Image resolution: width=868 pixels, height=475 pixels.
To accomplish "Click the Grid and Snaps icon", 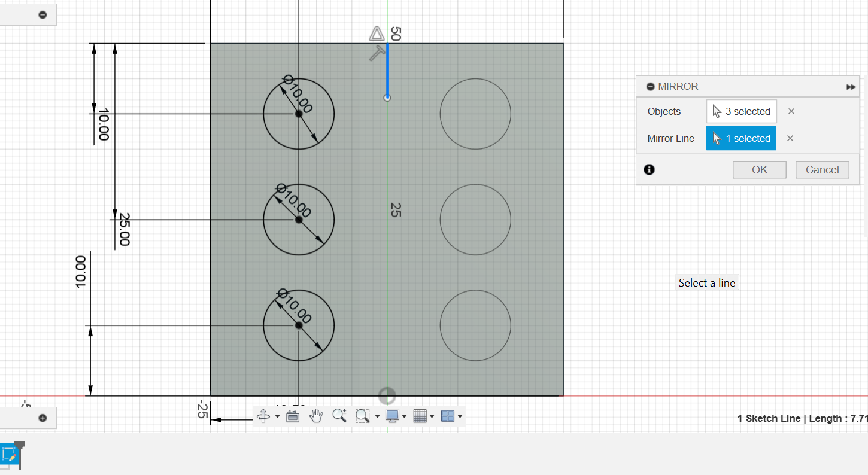I will coord(420,416).
